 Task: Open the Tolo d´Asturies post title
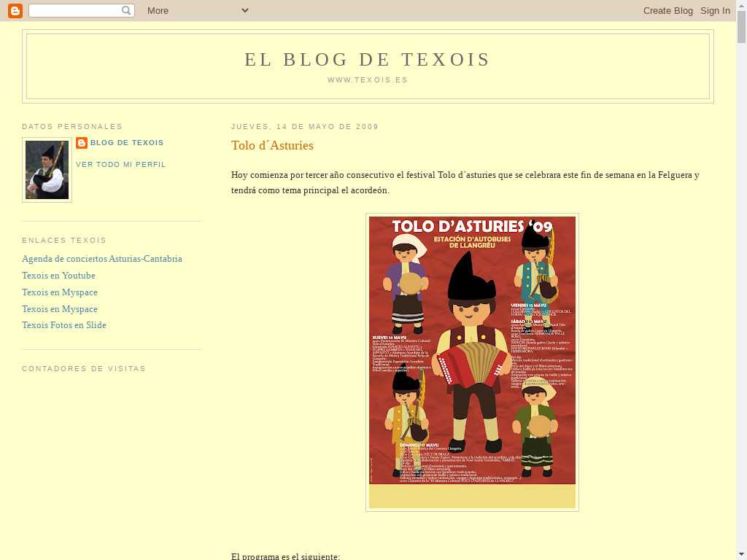[272, 145]
